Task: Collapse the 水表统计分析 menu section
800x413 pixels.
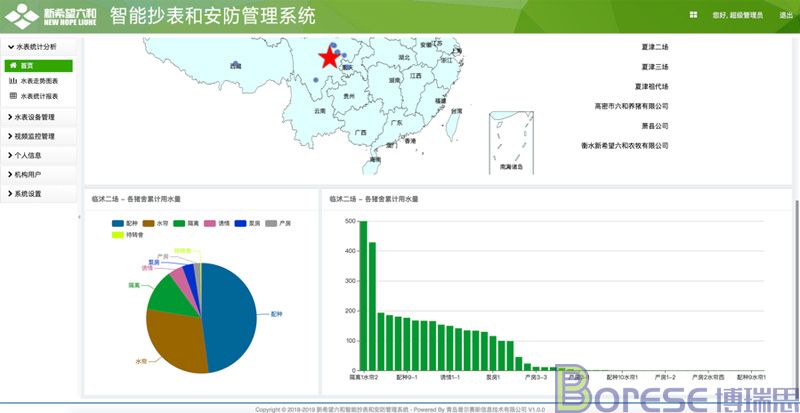Action: click(39, 46)
